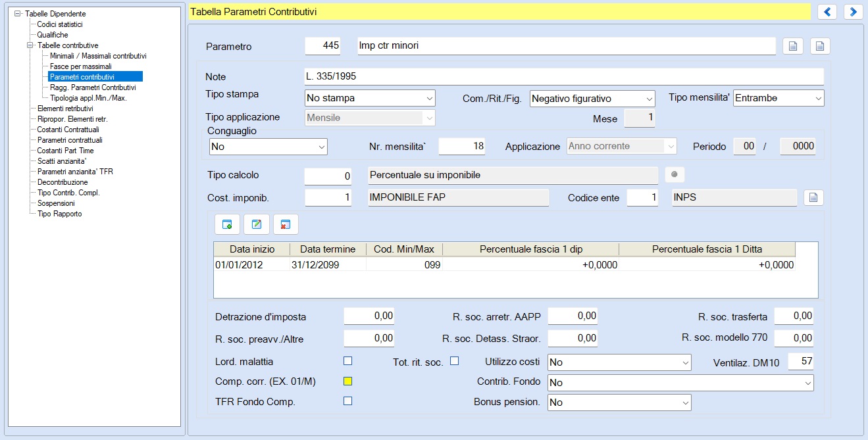Add new row with green-plus icon
868x440 pixels.
tap(227, 224)
